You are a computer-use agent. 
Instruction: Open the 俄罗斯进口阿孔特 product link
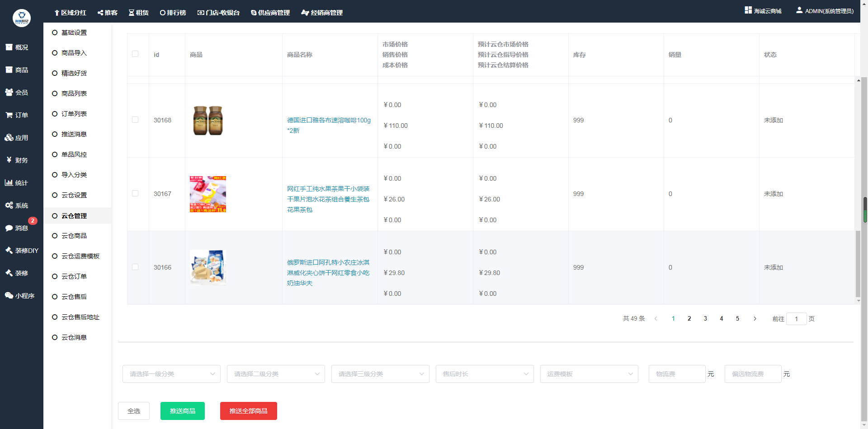point(328,273)
